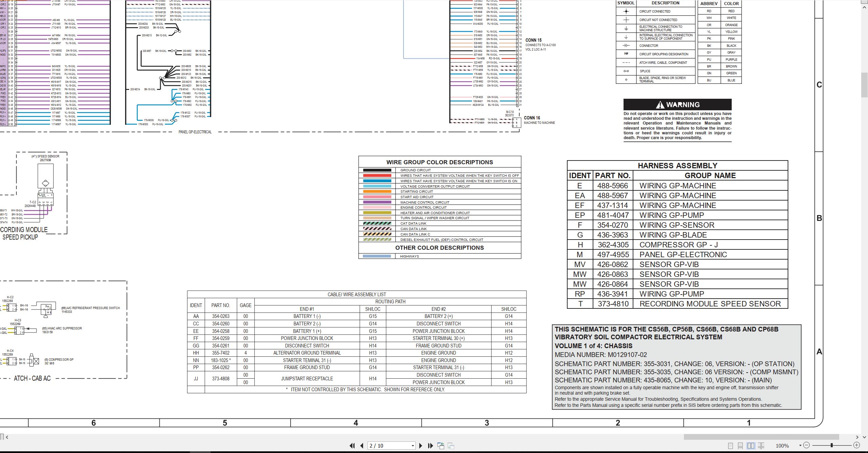Screen dimensions: 868x453
Task: Click the ATCH - CAB AC label
Action: pyautogui.click(x=32, y=378)
